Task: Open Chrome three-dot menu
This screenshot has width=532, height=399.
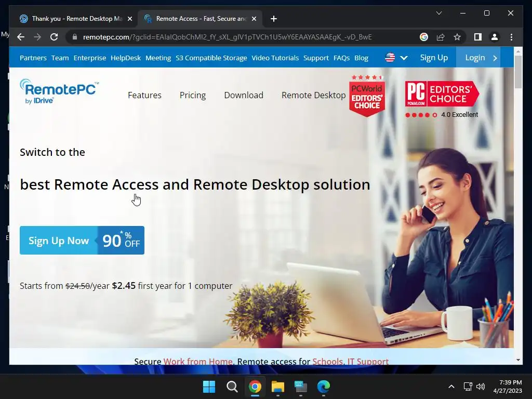Action: [x=511, y=37]
